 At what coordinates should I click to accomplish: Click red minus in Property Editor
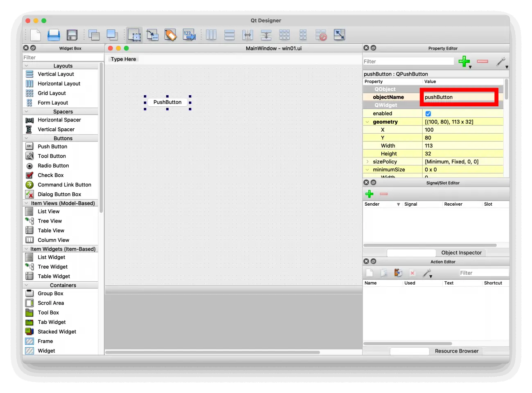click(x=482, y=61)
